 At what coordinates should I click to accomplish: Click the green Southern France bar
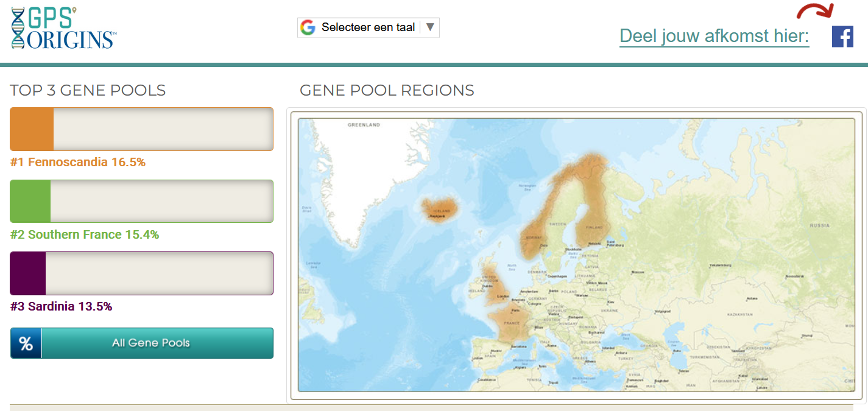pos(30,201)
